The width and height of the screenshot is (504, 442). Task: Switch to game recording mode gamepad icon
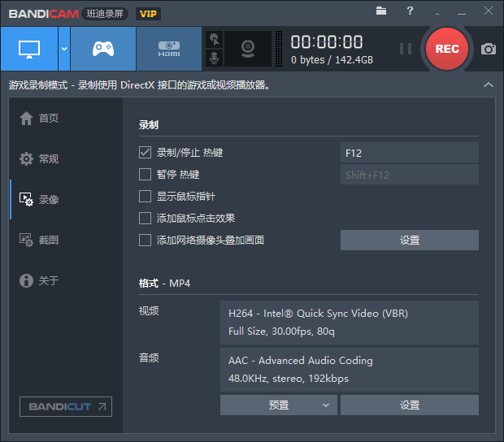[x=103, y=49]
